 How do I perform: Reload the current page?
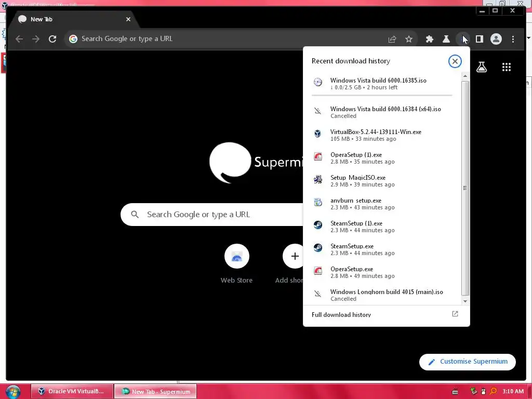(52, 39)
